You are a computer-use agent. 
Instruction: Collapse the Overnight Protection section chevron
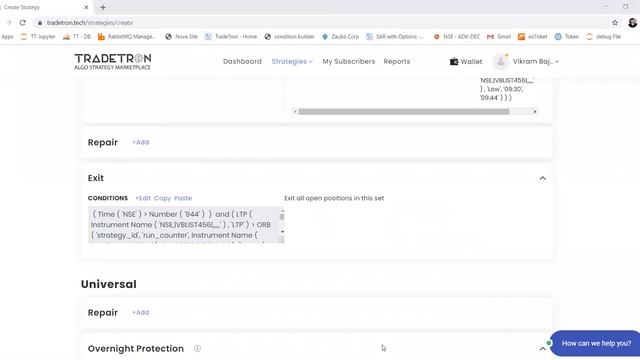point(542,349)
